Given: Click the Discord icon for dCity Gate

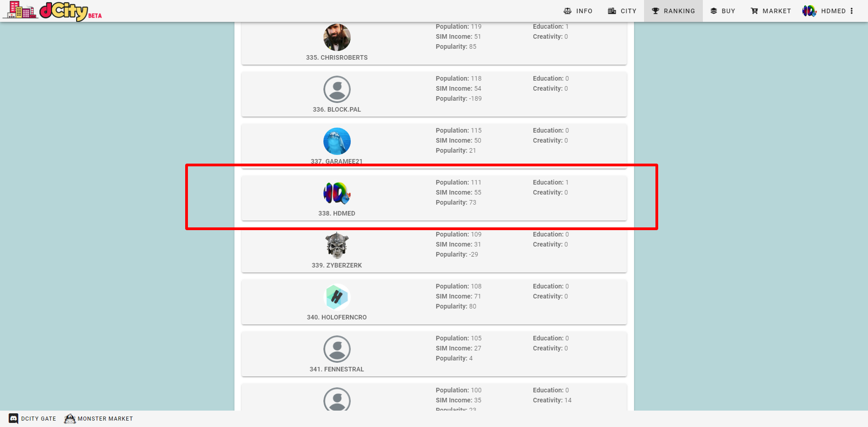Looking at the screenshot, I should pos(14,418).
